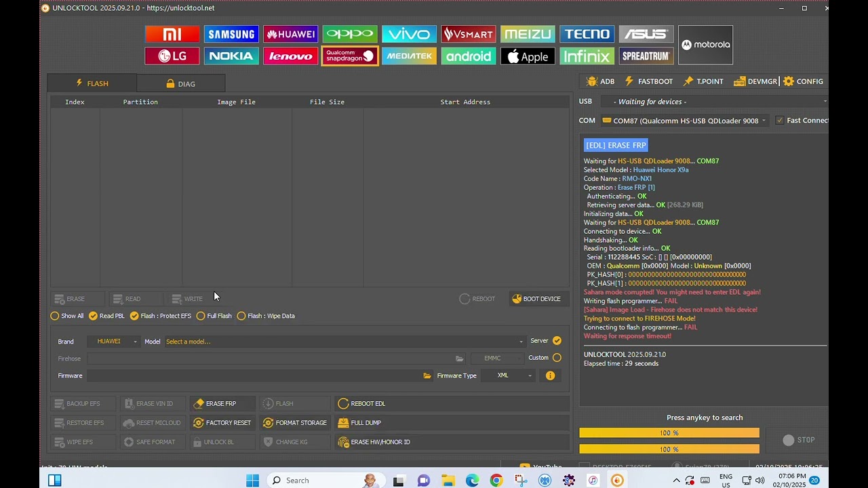
Task: Open the CONFIG tab
Action: pyautogui.click(x=804, y=81)
